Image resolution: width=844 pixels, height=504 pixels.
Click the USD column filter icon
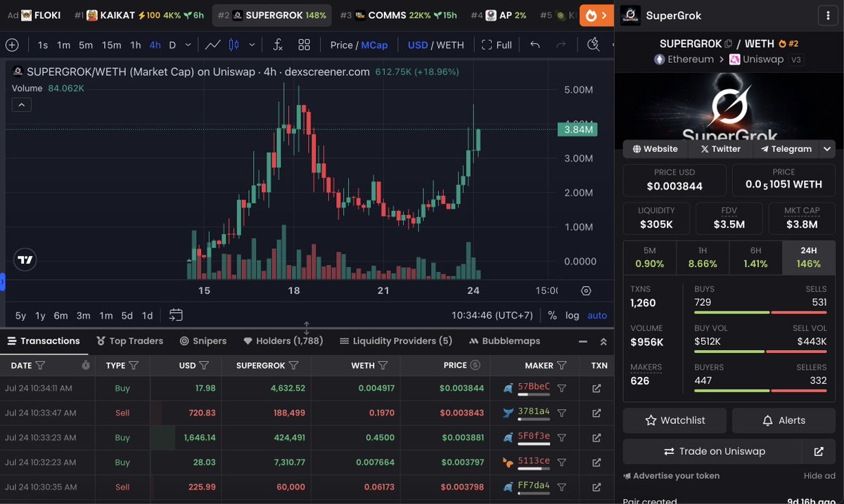coord(204,366)
